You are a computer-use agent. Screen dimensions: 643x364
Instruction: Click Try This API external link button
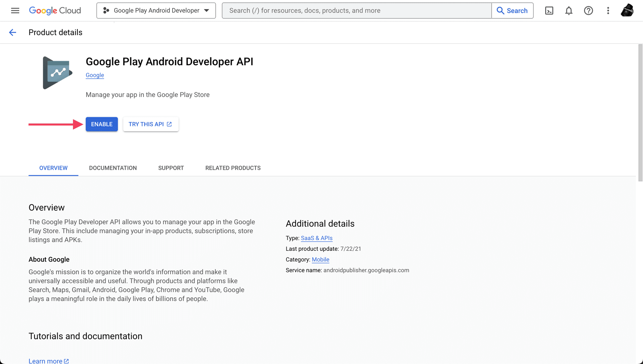150,124
